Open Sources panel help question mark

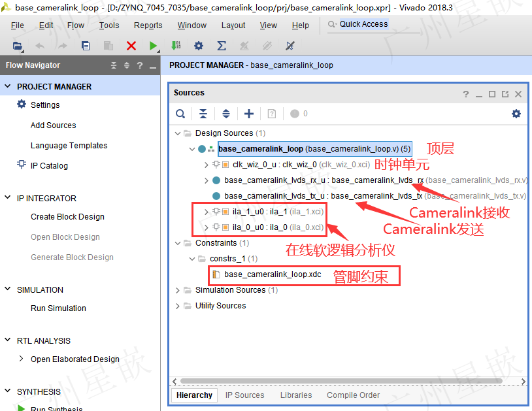point(466,94)
